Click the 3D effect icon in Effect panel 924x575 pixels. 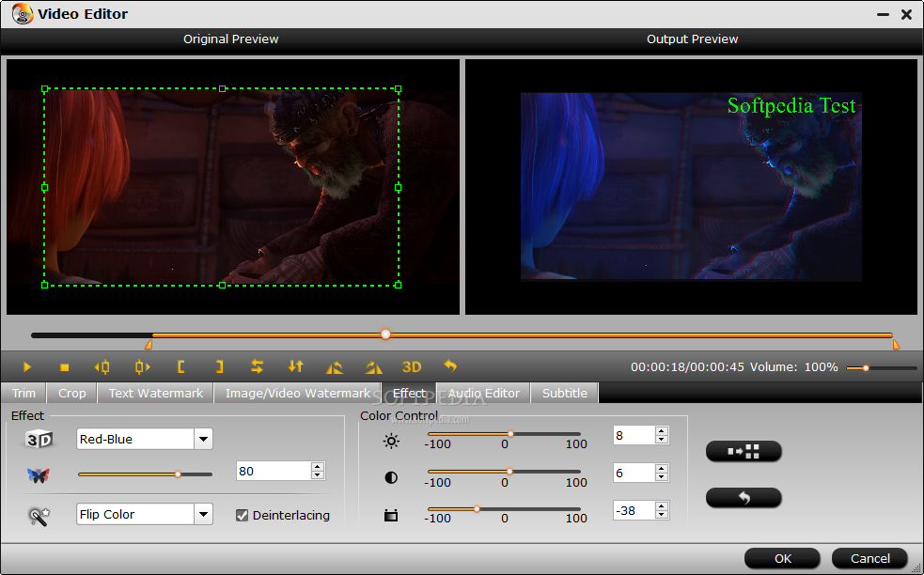[x=39, y=439]
